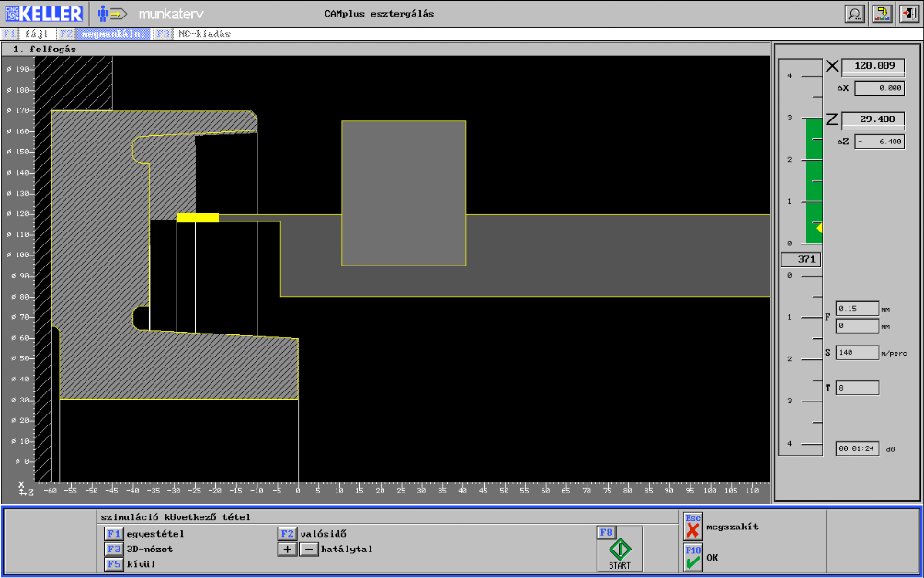This screenshot has width=924, height=578.
Task: Click the green load gauge bar
Action: tap(814, 180)
